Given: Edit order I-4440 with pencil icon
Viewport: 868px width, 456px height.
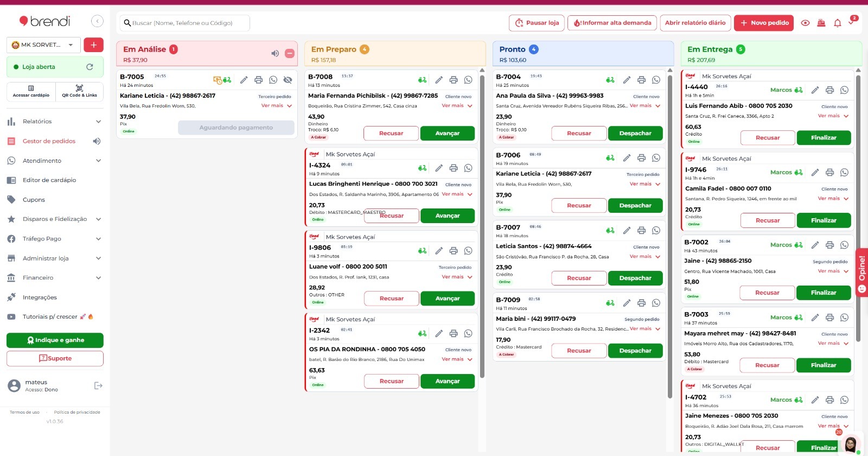Looking at the screenshot, I should (x=815, y=90).
